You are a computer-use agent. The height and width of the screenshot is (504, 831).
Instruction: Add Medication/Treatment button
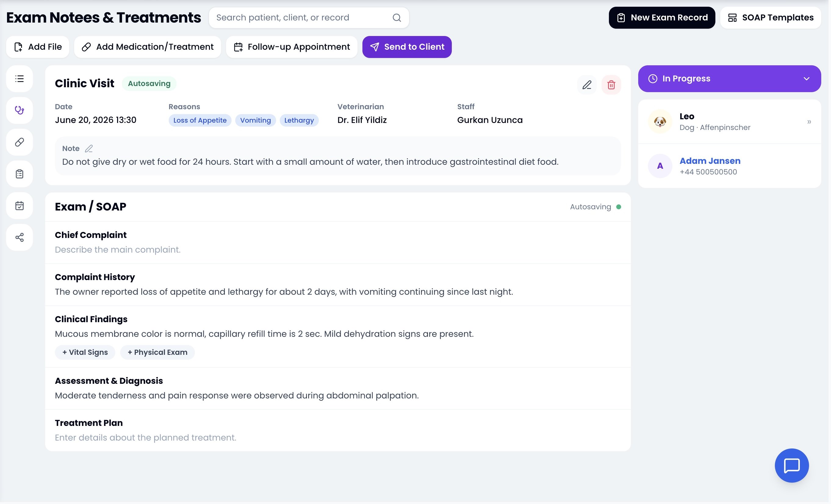[x=148, y=47]
